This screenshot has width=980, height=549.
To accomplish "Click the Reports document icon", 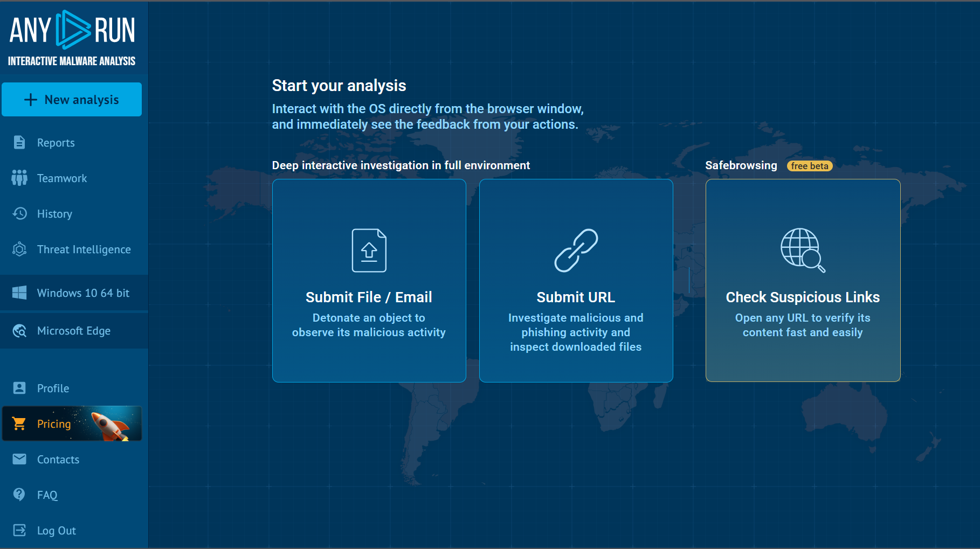I will (x=19, y=142).
